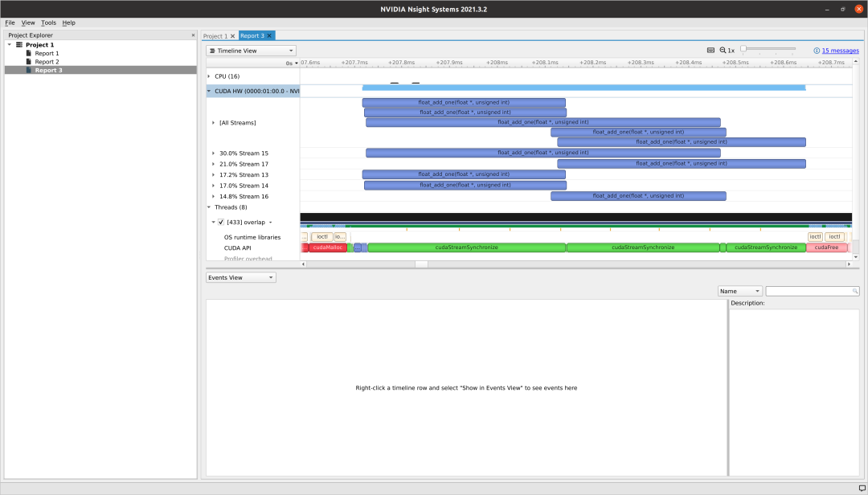Click the Report 3 file icon

[29, 71]
